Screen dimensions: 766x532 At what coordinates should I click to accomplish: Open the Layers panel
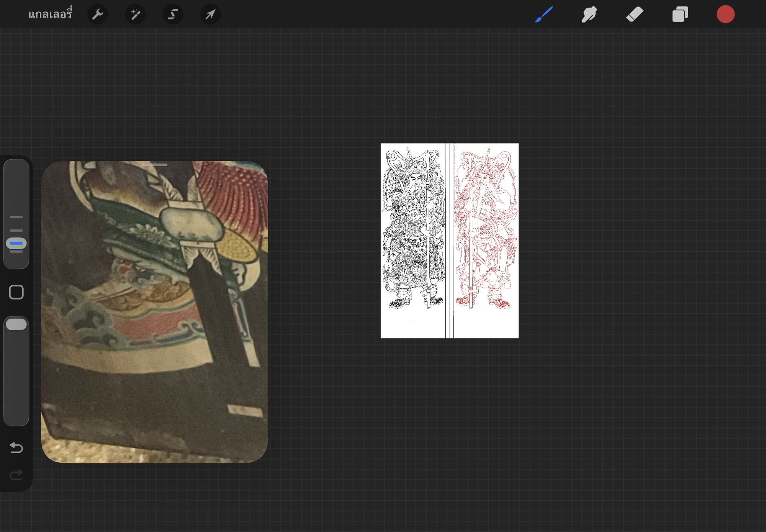click(680, 15)
